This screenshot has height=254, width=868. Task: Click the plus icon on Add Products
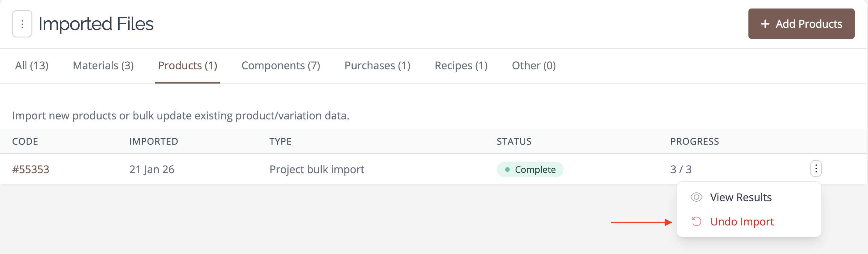(x=765, y=24)
